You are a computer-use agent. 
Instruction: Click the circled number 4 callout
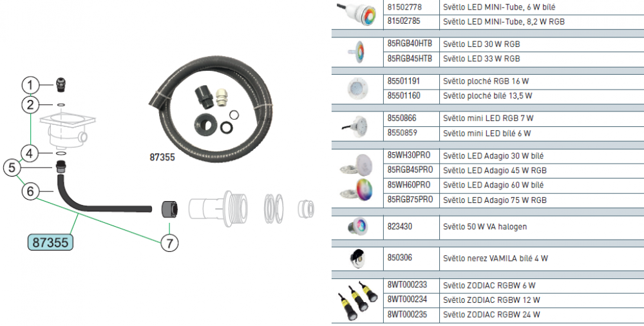coord(30,153)
